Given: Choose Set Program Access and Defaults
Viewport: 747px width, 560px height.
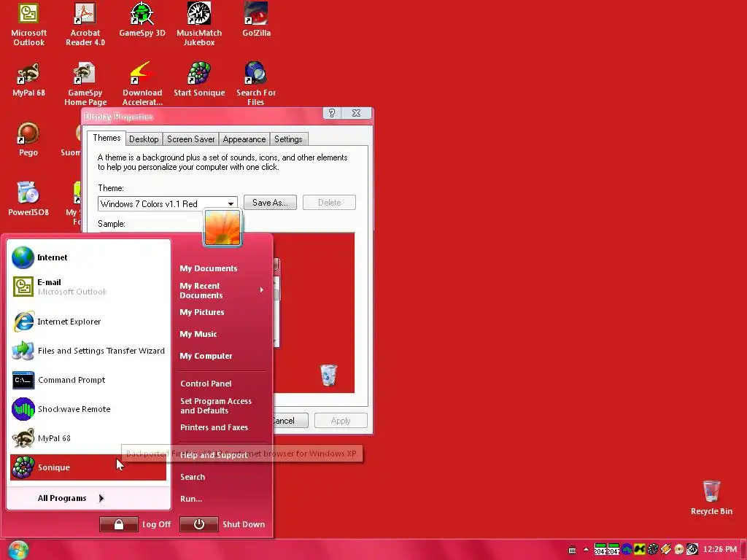Looking at the screenshot, I should 216,405.
